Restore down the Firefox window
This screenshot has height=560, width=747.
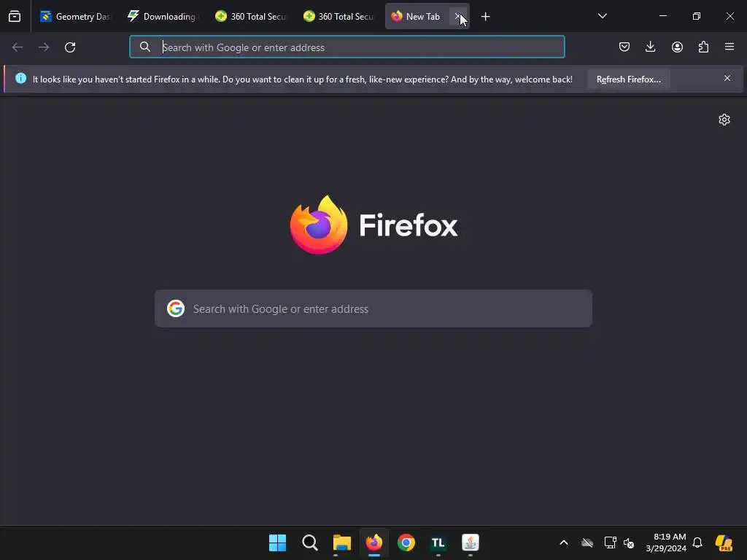tap(697, 16)
